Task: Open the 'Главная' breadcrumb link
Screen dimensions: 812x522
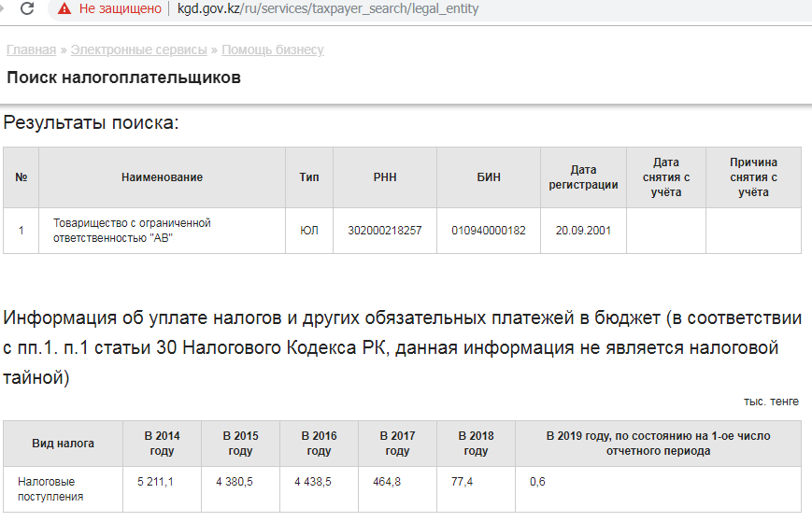Action: [31, 49]
